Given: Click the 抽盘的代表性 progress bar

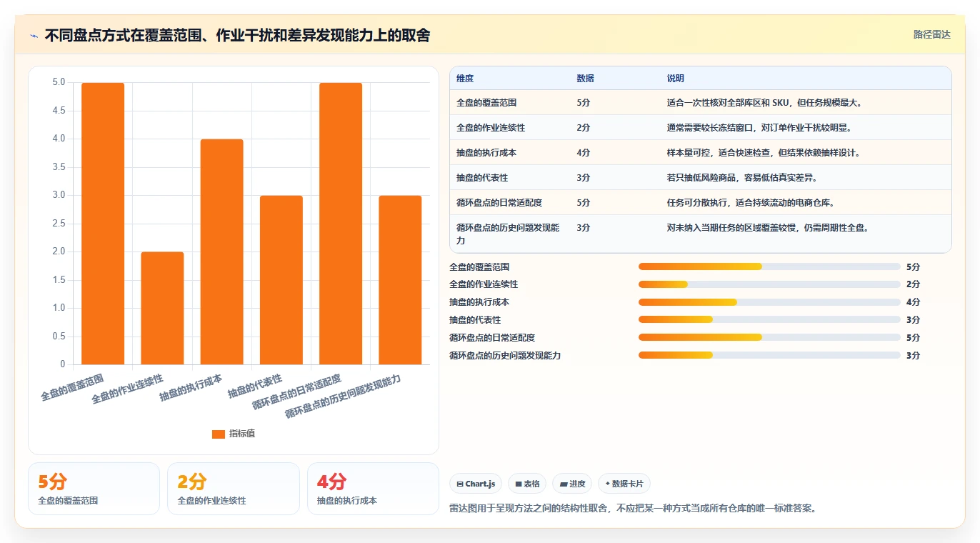Looking at the screenshot, I should coord(769,319).
